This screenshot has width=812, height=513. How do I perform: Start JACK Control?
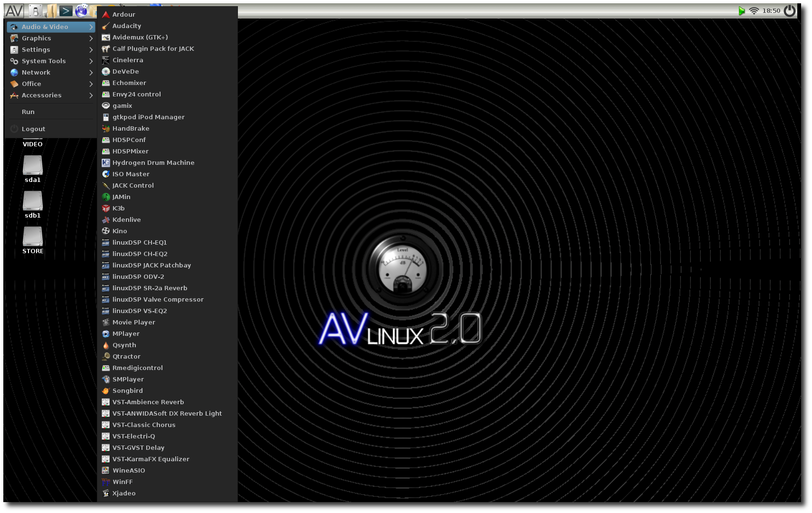(167, 186)
